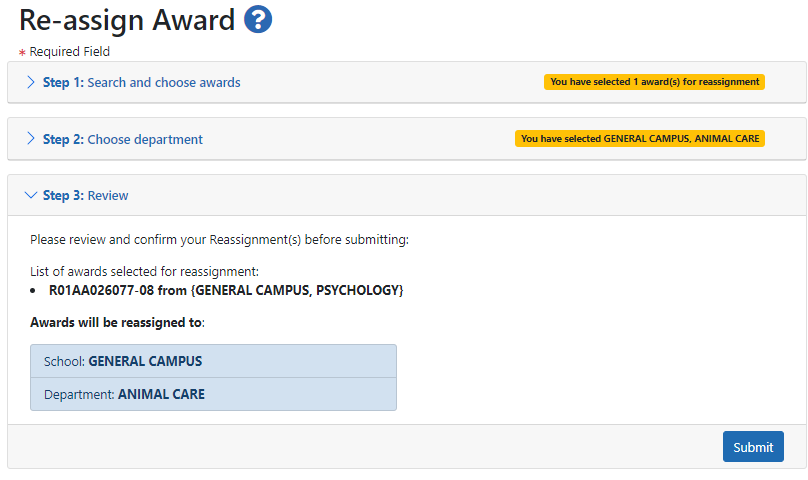Click the 'Required Field' legend text
This screenshot has height=480, width=808.
click(69, 52)
